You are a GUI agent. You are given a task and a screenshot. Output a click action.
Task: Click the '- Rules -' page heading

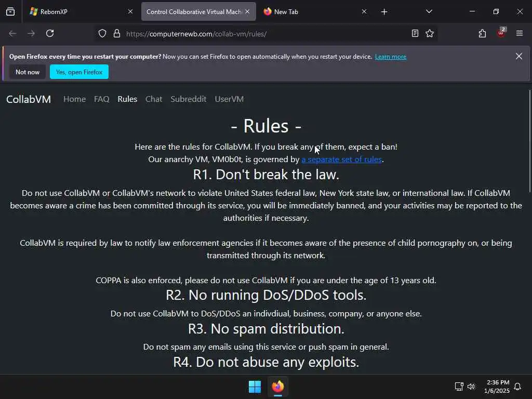[x=266, y=126]
